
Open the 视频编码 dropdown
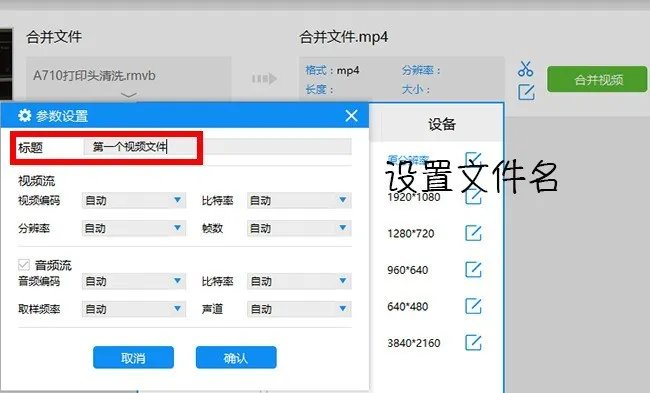tap(134, 201)
